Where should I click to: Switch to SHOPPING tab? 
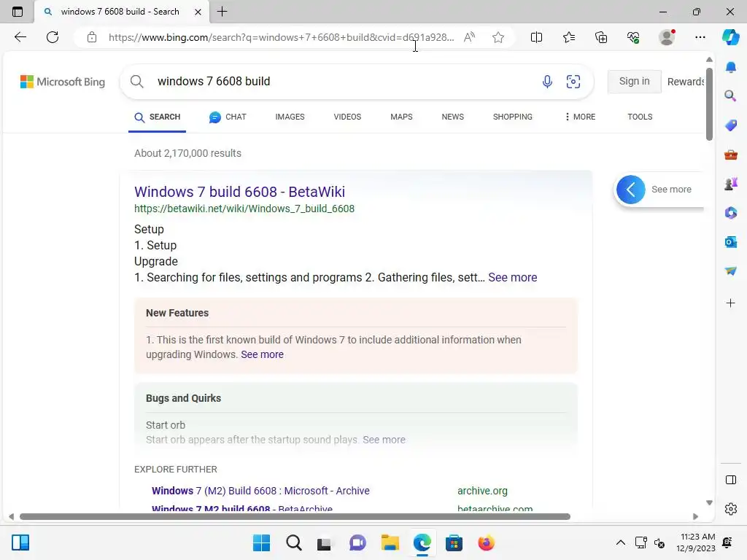513,117
